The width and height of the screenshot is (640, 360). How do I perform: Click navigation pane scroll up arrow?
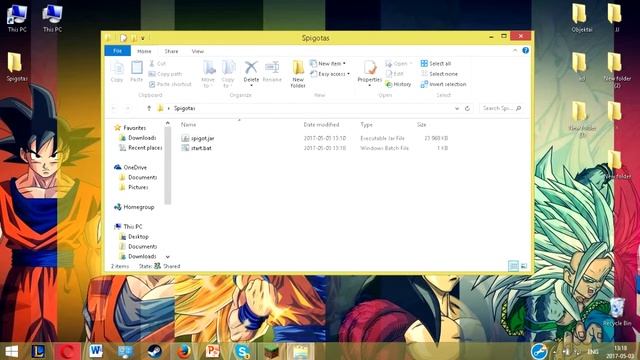[167, 124]
